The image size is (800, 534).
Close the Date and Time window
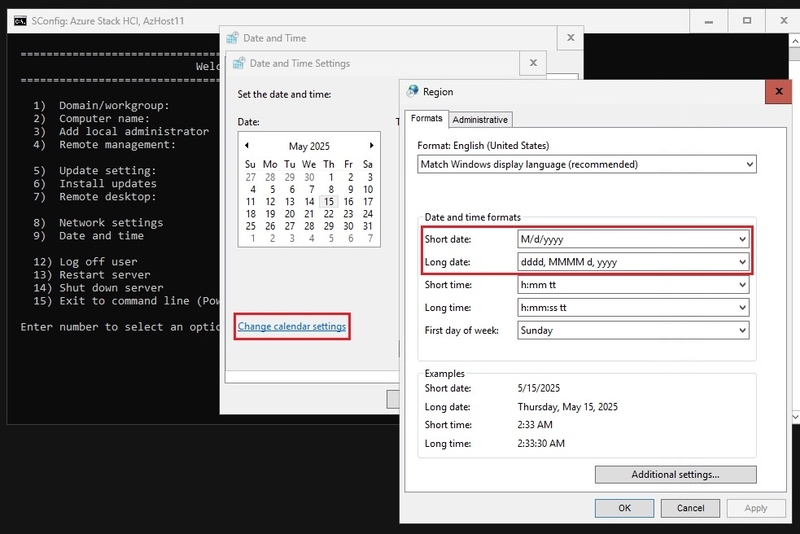[570, 38]
